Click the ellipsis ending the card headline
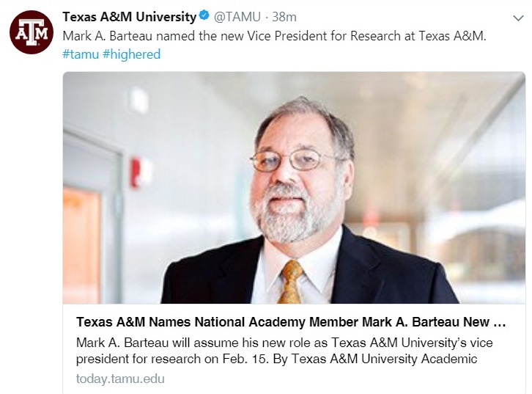 pos(500,322)
